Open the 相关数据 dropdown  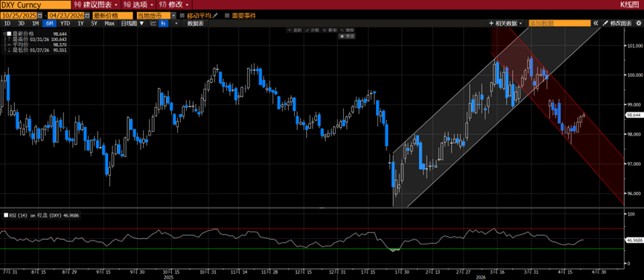[506, 23]
